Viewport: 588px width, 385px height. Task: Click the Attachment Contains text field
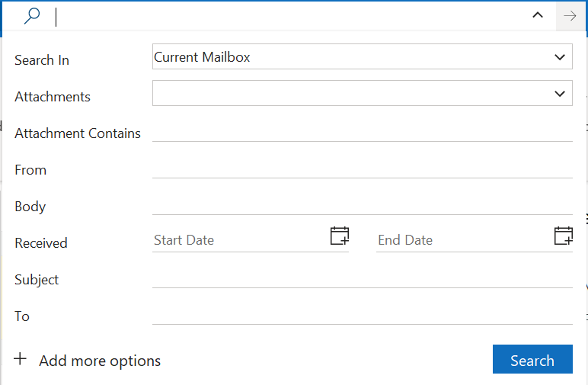[x=362, y=132]
